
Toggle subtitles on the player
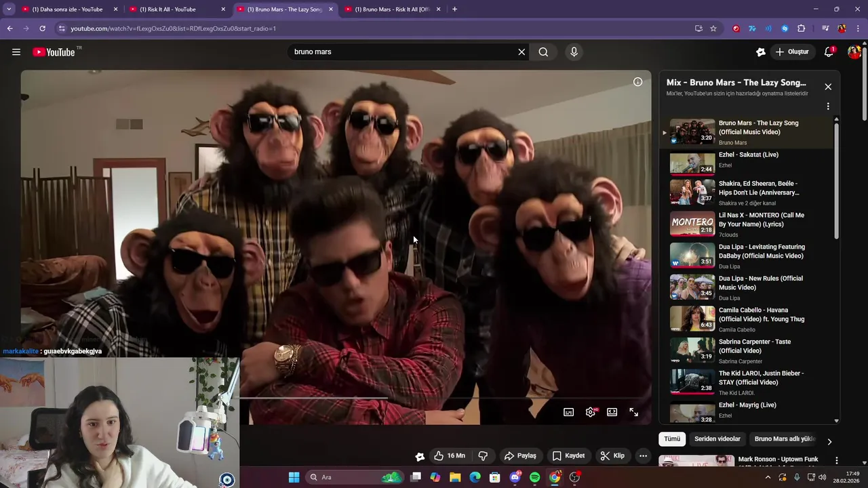tap(569, 412)
